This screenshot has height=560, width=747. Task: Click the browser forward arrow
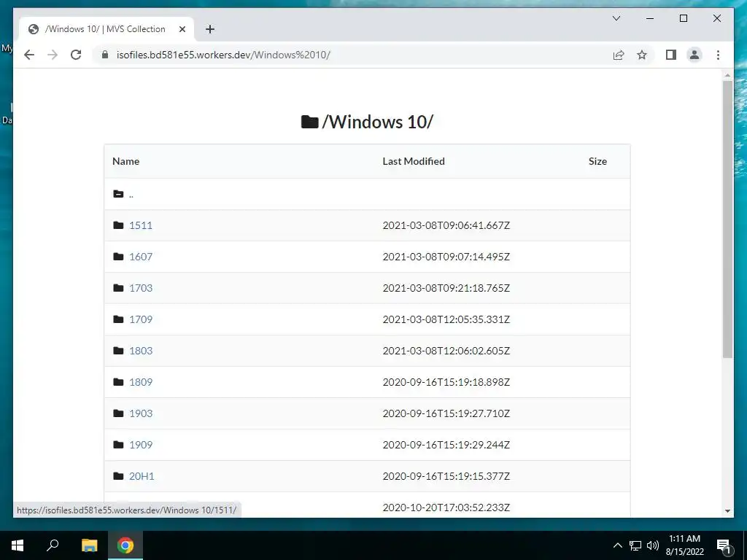click(x=53, y=55)
